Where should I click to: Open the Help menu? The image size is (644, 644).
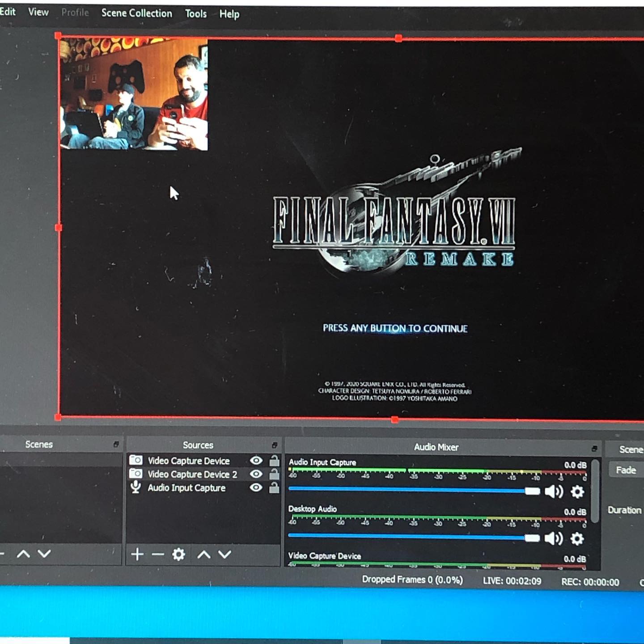(229, 14)
